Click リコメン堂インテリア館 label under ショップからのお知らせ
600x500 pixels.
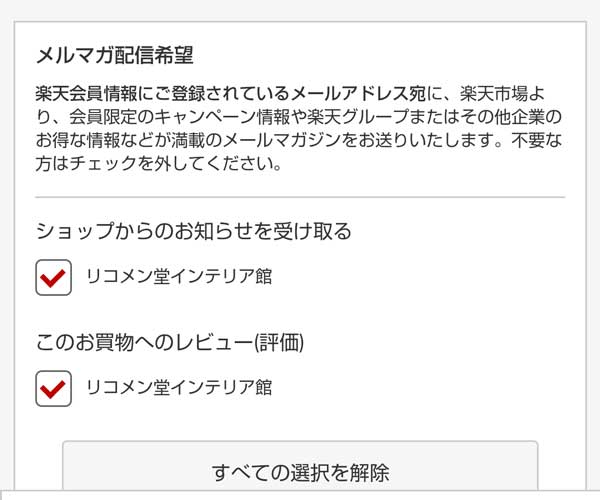[179, 277]
